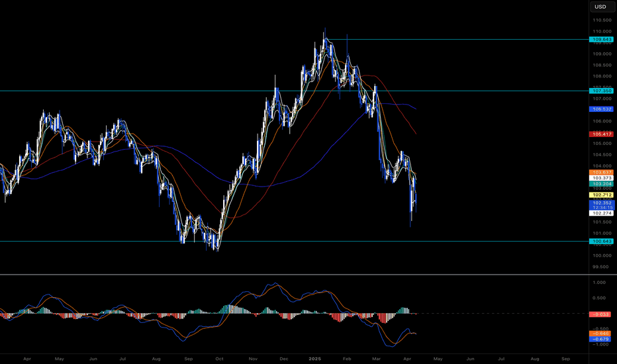The height and width of the screenshot is (364, 617).
Task: Click the orange -0.646 signal value label
Action: click(600, 334)
